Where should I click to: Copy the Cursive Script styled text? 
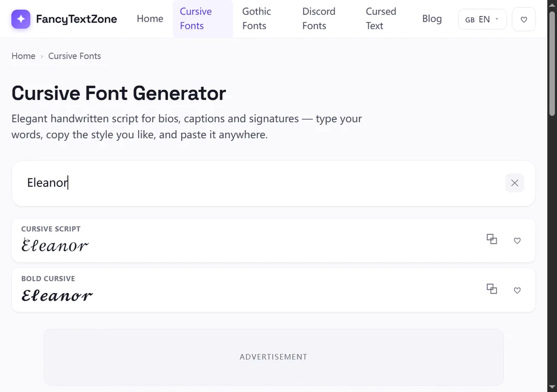492,239
